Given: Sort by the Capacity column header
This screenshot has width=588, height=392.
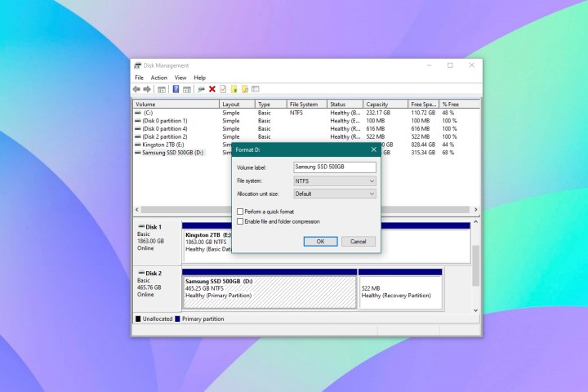Looking at the screenshot, I should [x=385, y=105].
